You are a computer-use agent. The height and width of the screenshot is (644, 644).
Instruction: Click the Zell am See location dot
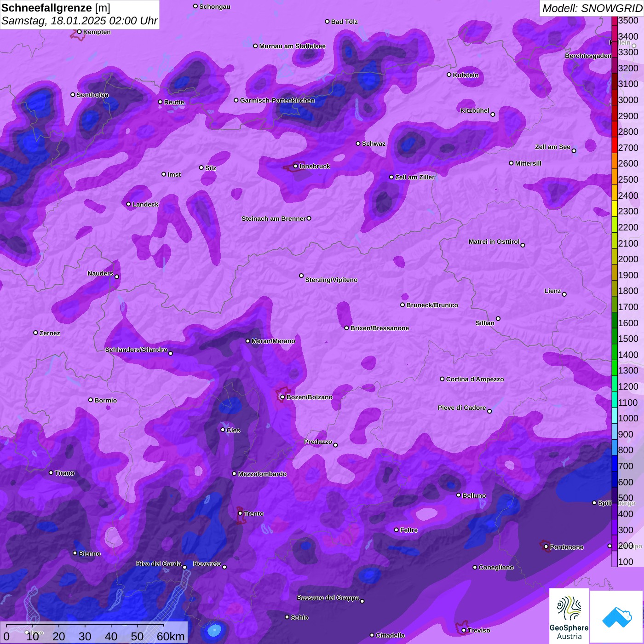click(574, 151)
